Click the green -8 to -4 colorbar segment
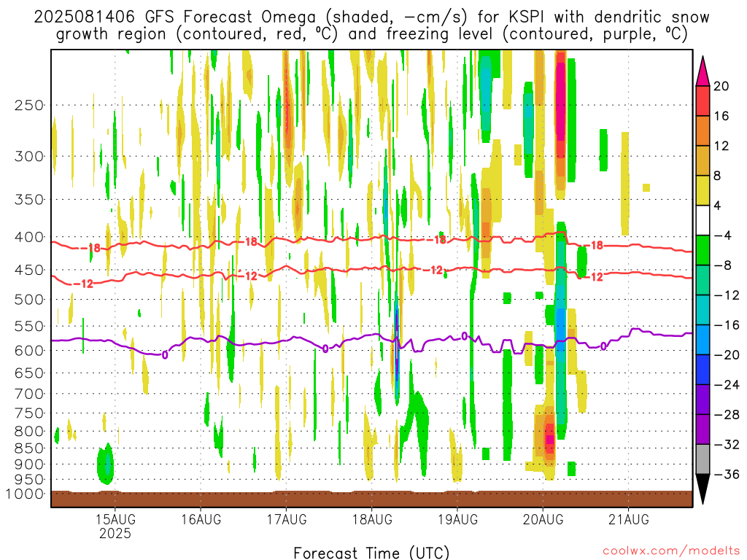This screenshot has width=747, height=560. 703,250
